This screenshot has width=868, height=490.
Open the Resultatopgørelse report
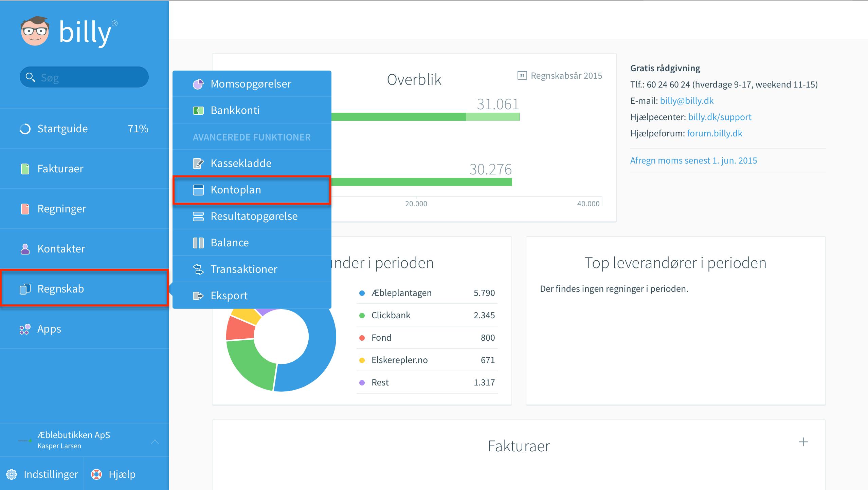pyautogui.click(x=252, y=216)
